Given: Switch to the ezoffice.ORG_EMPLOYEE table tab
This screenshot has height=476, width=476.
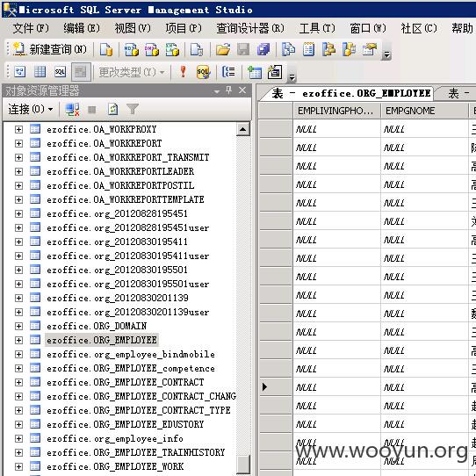Looking at the screenshot, I should (350, 93).
